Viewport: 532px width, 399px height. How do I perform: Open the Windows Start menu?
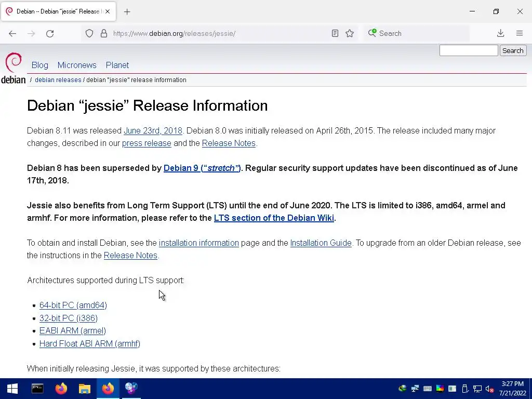coord(12,389)
